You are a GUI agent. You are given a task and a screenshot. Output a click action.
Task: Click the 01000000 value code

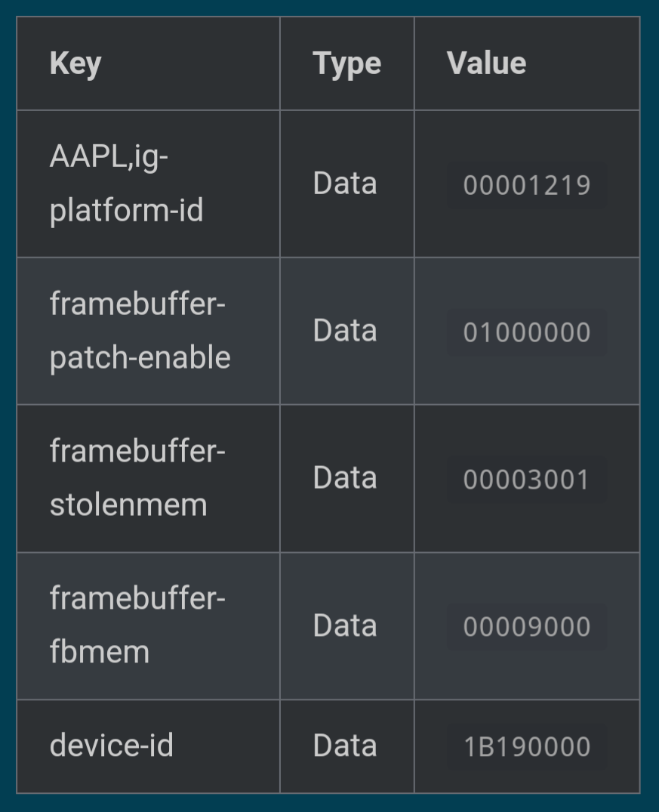click(x=527, y=332)
